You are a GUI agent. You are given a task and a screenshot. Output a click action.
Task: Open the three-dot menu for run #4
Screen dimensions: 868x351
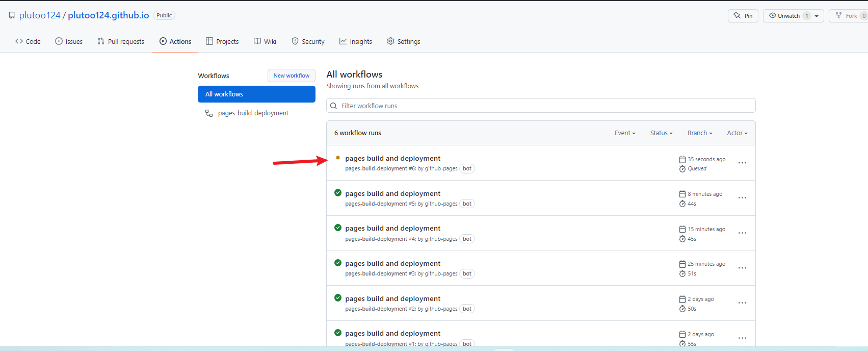(742, 233)
